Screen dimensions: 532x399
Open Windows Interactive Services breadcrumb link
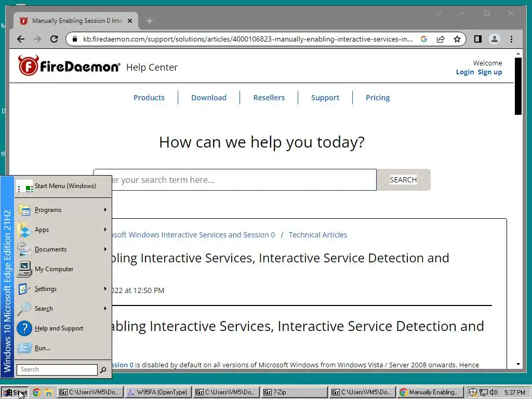coord(193,235)
